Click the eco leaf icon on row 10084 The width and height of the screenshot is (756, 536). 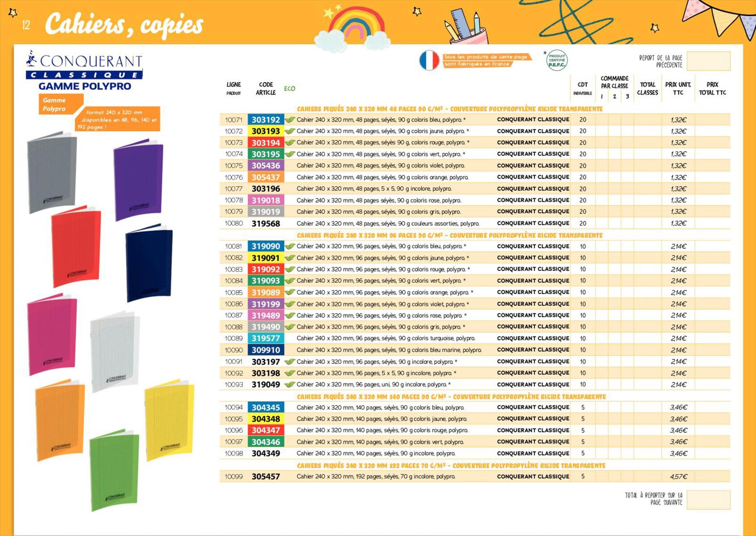point(290,281)
